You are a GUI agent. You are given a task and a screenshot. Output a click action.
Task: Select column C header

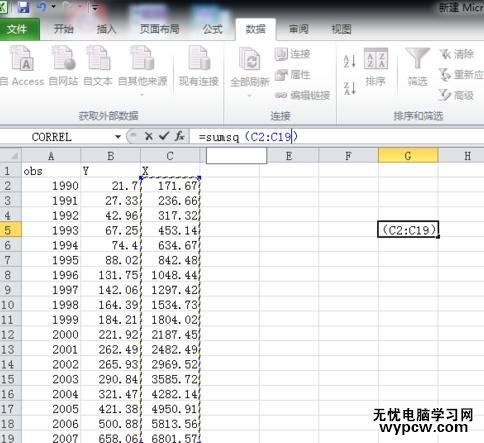(x=170, y=156)
